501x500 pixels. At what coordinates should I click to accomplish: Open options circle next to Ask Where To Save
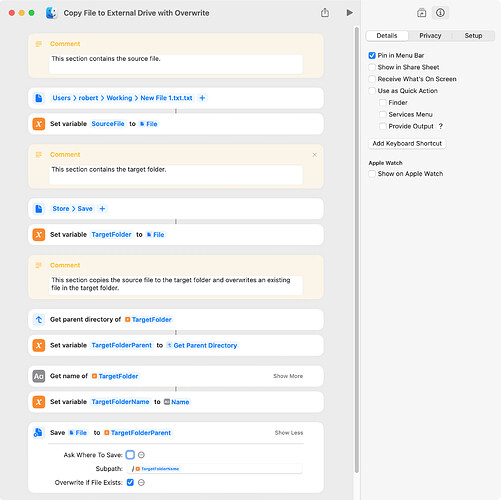pyautogui.click(x=141, y=455)
